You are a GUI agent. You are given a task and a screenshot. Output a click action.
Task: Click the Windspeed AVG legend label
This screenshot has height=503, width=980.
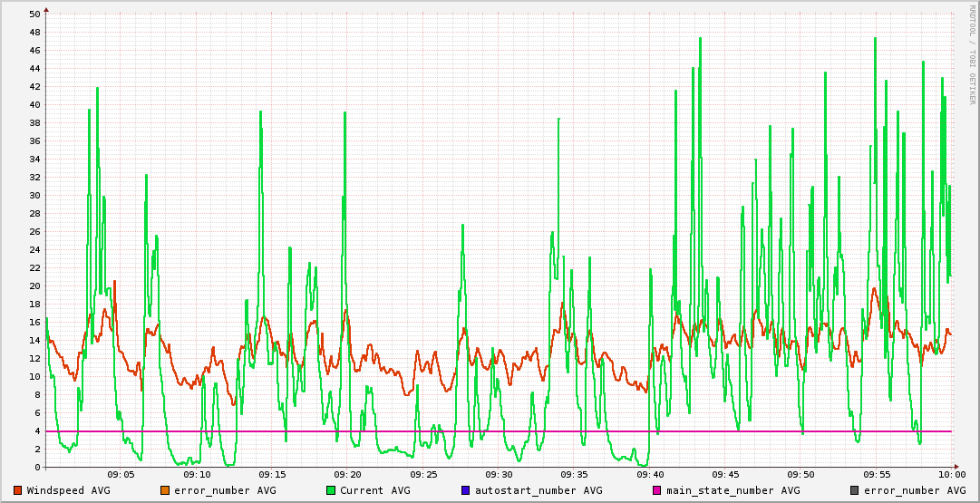[68, 490]
